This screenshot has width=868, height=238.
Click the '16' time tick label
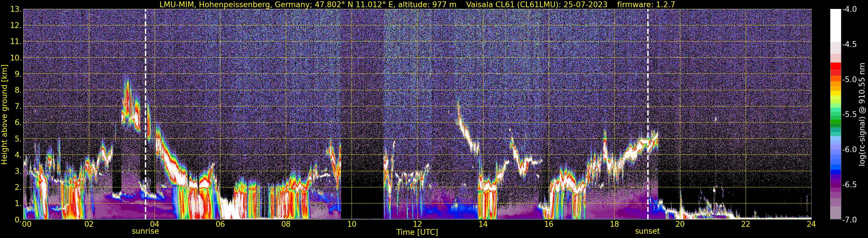click(548, 224)
